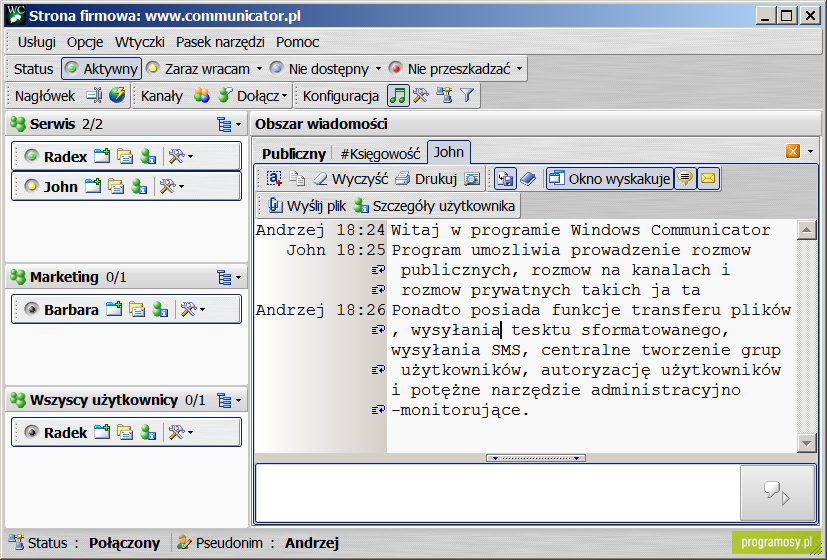Screen dimensions: 827x560
Task: Click John's new message window icon
Action: pyautogui.click(x=93, y=186)
